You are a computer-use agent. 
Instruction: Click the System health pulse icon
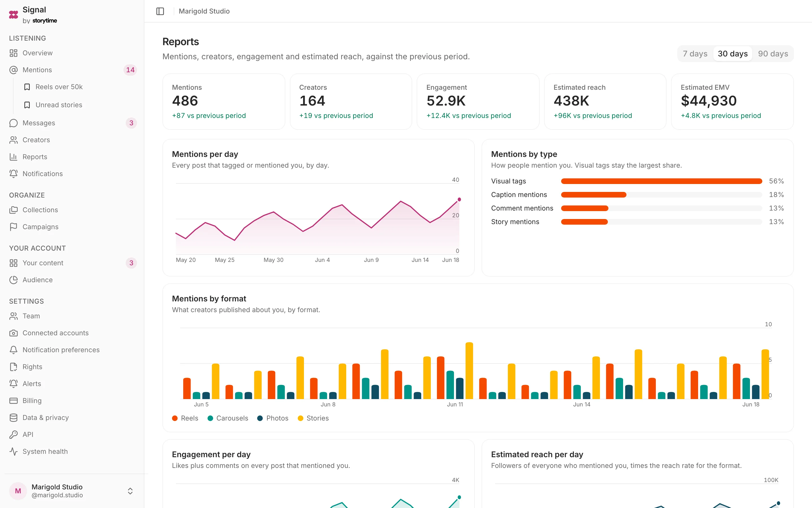coord(14,452)
